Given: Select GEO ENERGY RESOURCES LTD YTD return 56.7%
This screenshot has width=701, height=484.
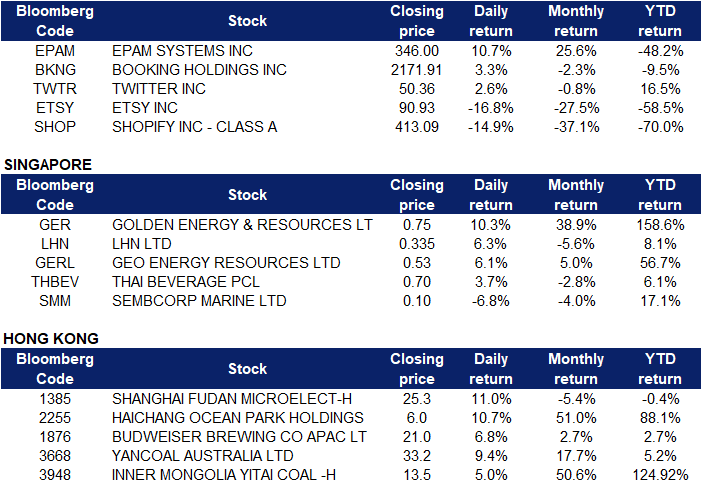Looking at the screenshot, I should (660, 263).
